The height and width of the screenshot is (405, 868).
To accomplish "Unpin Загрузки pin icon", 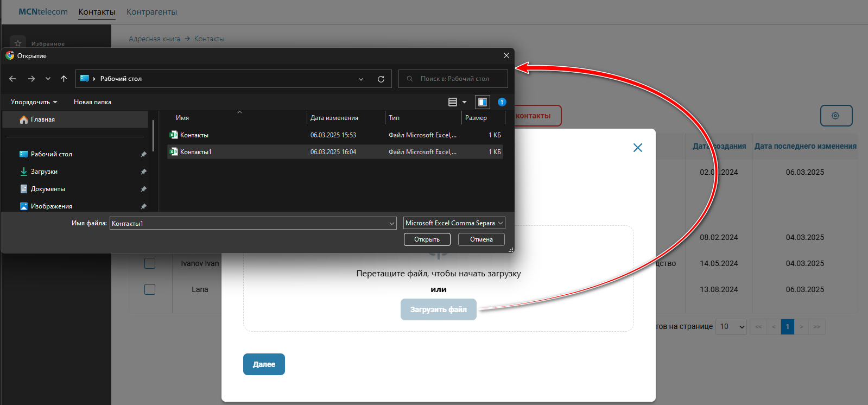I will tap(143, 172).
